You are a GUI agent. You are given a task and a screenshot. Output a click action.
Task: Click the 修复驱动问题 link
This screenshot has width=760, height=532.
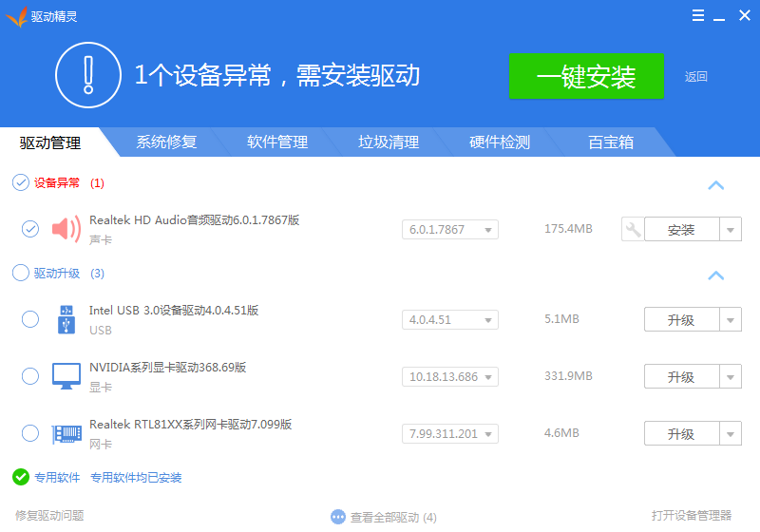tap(49, 516)
